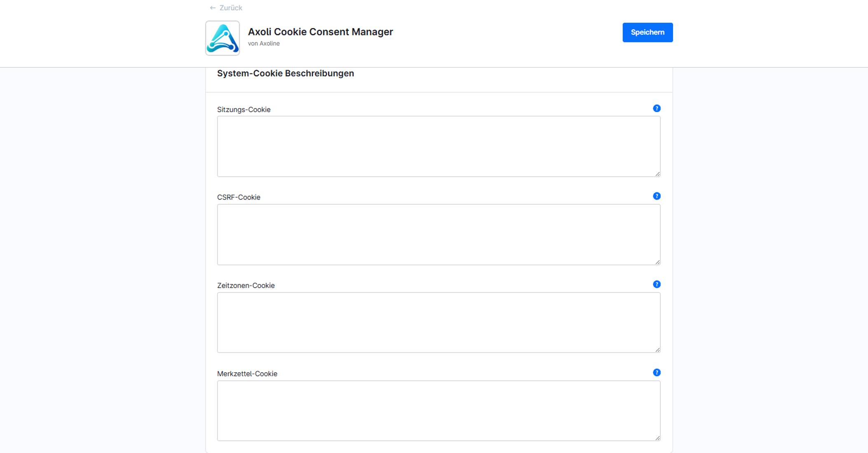
Task: Show help tooltip for Zeitzonen-Cookie
Action: (657, 284)
